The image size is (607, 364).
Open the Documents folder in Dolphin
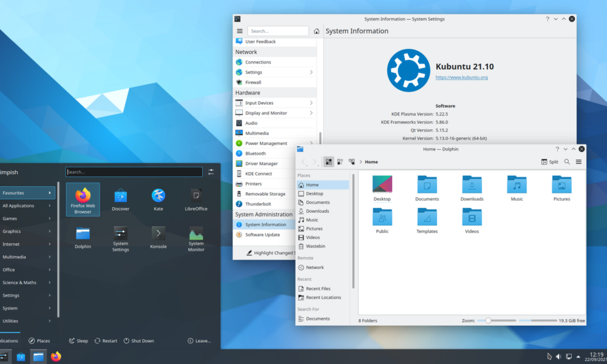click(x=427, y=188)
